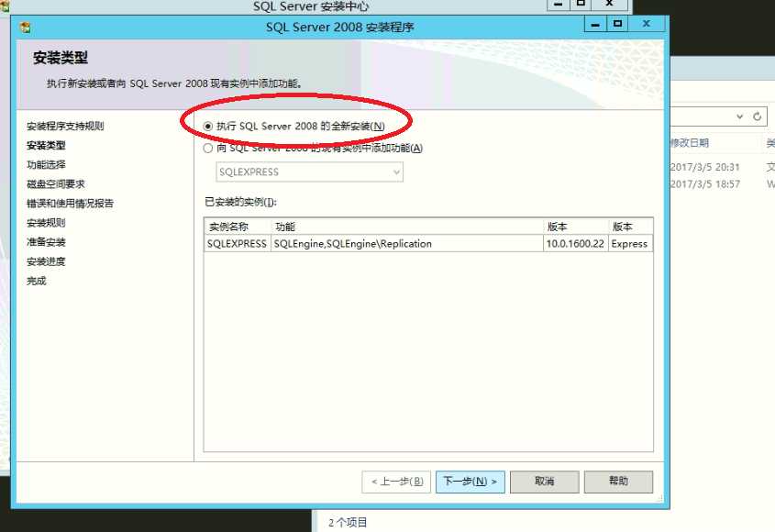Click the 2 个项目 status text in Explorer
This screenshot has height=532, width=775.
click(x=348, y=522)
